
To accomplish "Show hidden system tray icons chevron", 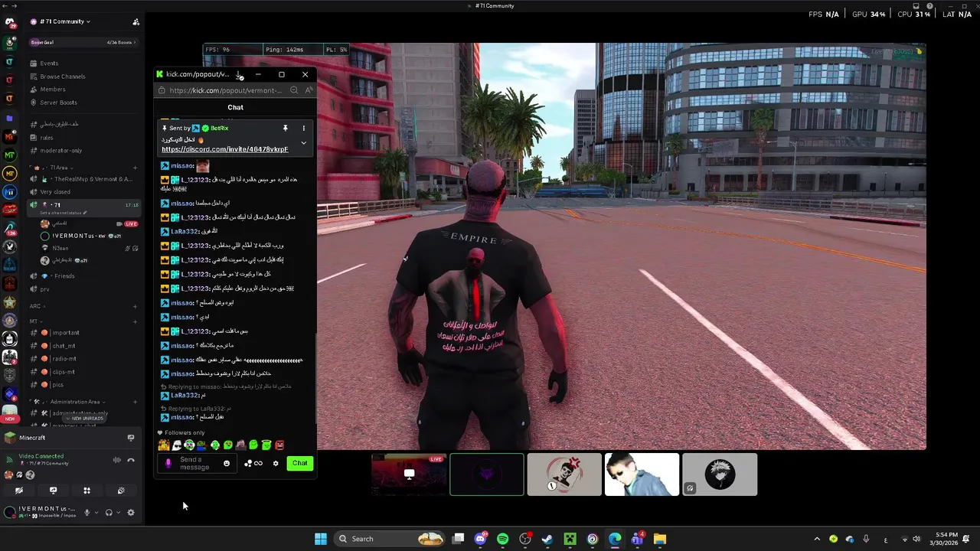I will coord(817,539).
